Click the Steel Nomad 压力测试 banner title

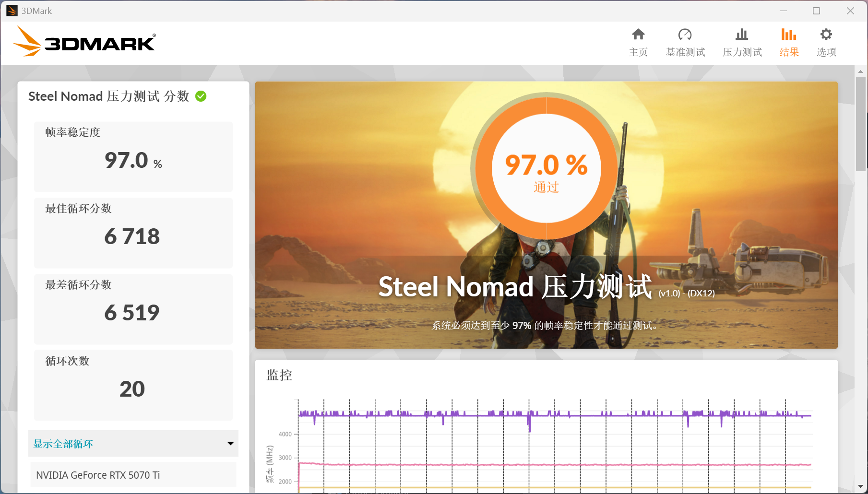coord(515,287)
